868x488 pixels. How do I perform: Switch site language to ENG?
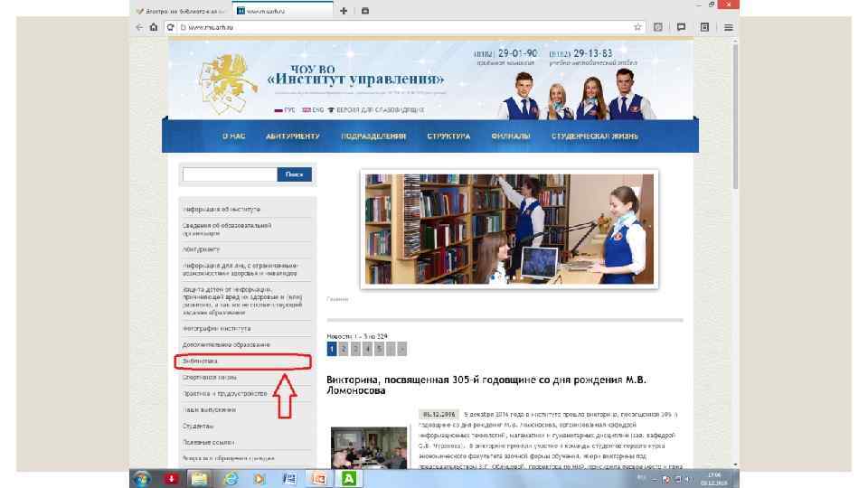pyautogui.click(x=313, y=110)
